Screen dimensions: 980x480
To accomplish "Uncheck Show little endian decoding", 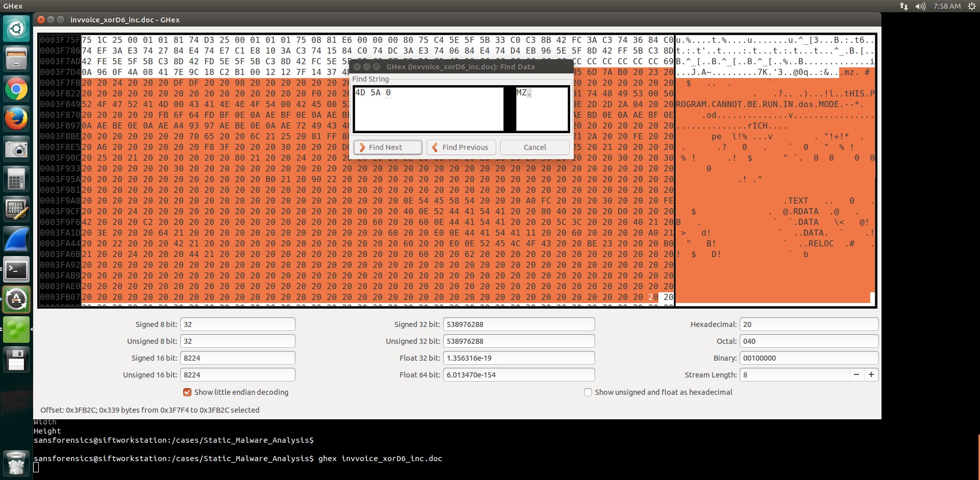I will 187,392.
